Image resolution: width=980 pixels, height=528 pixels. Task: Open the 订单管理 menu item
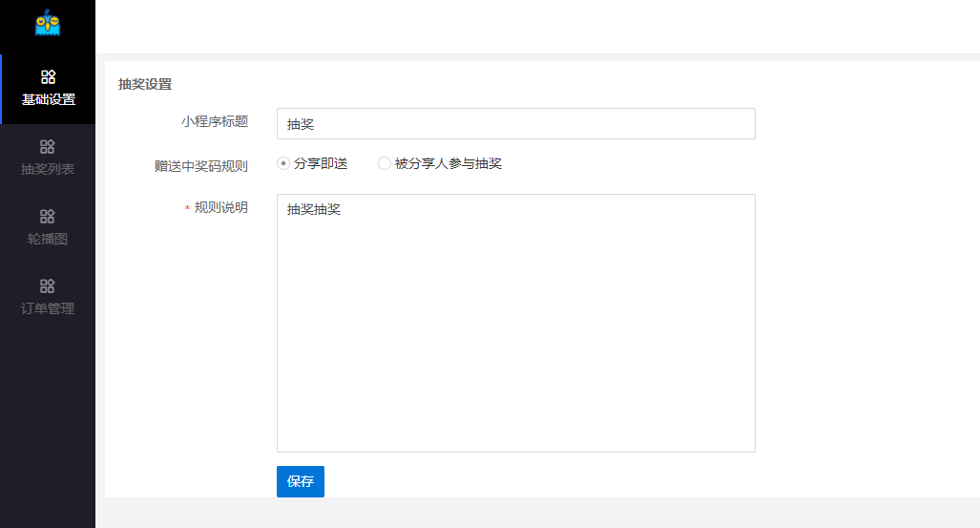48,299
